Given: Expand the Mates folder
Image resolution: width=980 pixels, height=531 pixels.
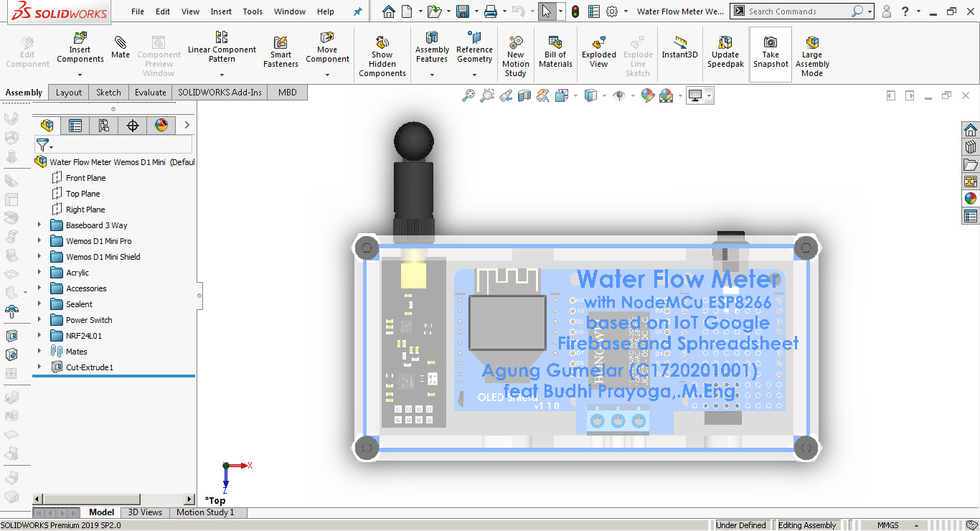Looking at the screenshot, I should pos(39,352).
